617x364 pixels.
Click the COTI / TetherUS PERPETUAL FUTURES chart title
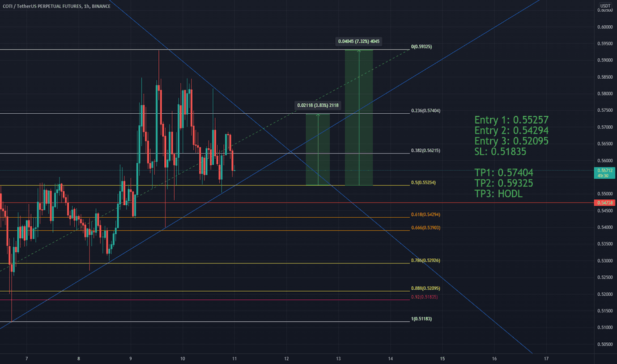[57, 7]
